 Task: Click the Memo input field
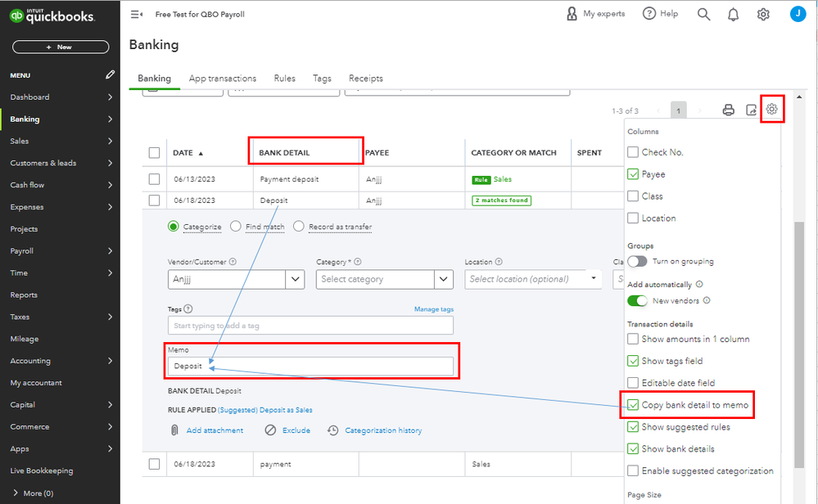click(311, 366)
